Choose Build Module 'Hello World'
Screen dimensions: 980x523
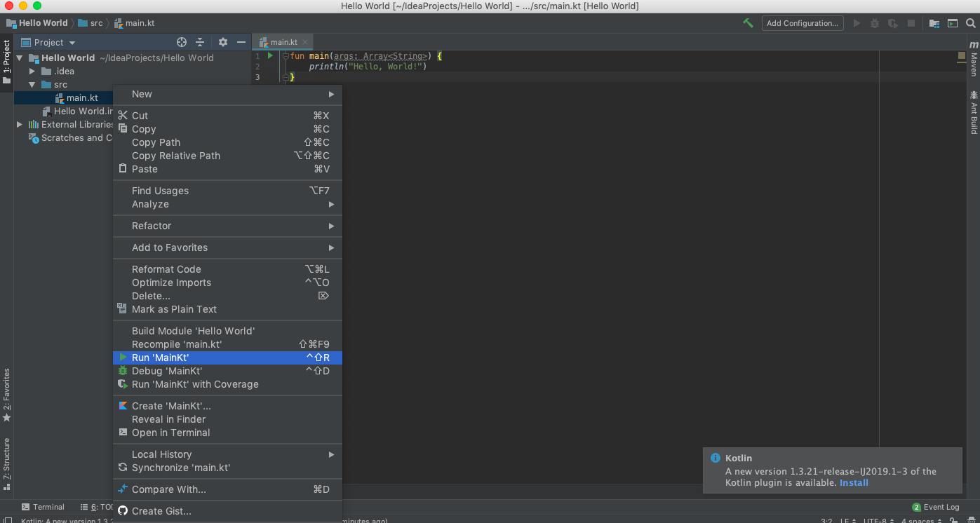pos(227,331)
